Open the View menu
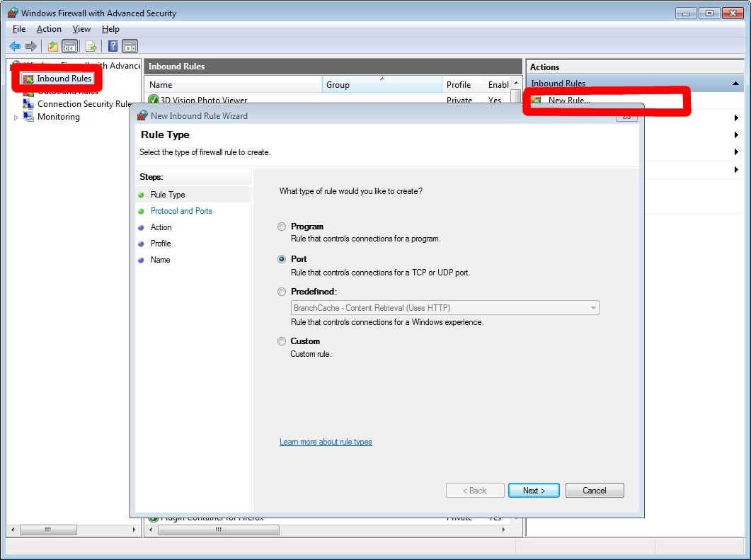 [81, 29]
